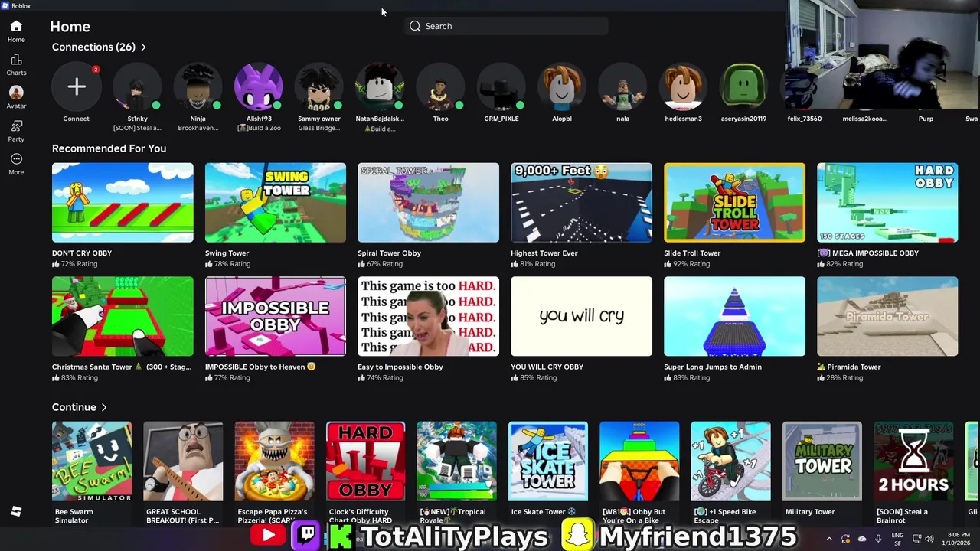Show hidden system tray icons
Screen dimensions: 980x551
click(829, 539)
